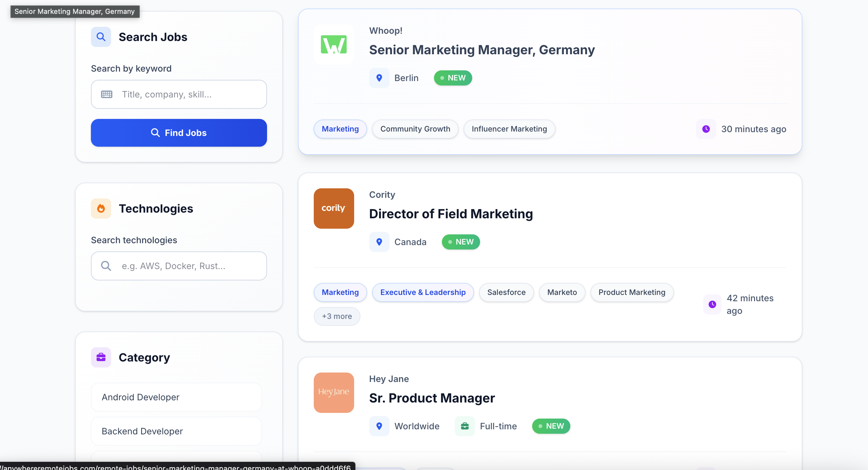The width and height of the screenshot is (868, 470).
Task: Click the Berlin location text
Action: tap(406, 78)
